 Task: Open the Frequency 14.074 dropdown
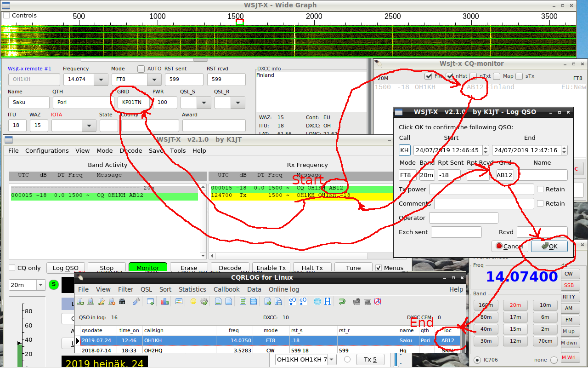pyautogui.click(x=101, y=80)
